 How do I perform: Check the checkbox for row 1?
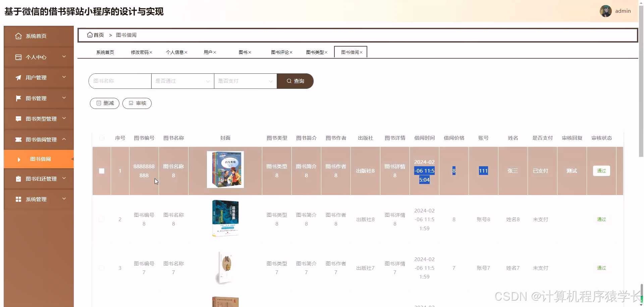(x=102, y=171)
